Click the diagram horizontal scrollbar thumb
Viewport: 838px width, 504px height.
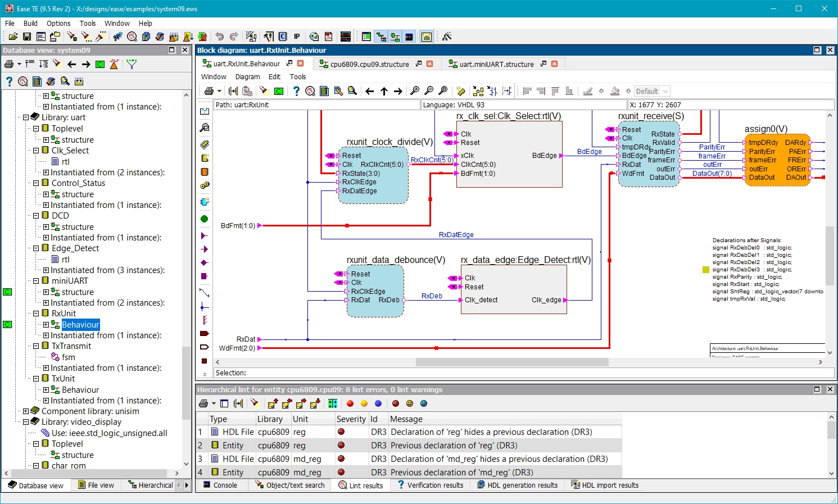click(x=511, y=362)
